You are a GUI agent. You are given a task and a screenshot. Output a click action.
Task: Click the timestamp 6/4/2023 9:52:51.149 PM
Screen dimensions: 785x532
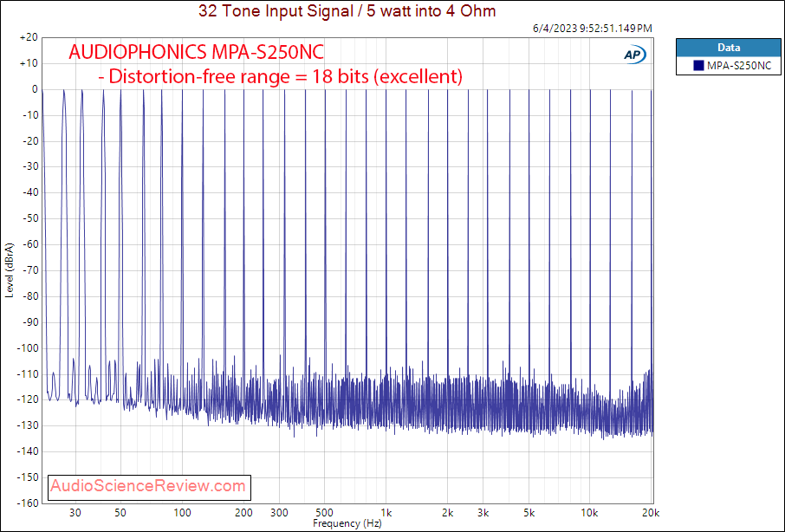click(593, 29)
